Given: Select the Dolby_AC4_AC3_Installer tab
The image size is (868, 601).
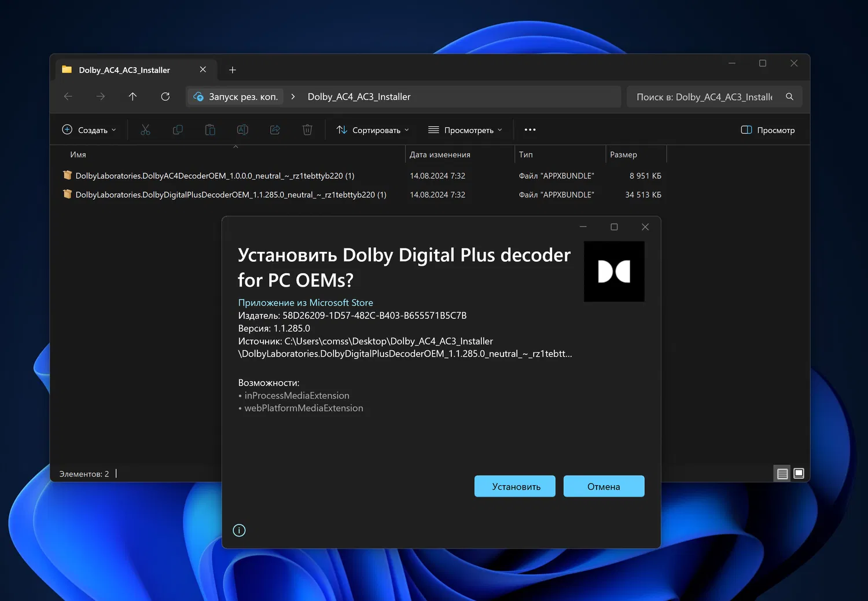Looking at the screenshot, I should click(x=124, y=69).
